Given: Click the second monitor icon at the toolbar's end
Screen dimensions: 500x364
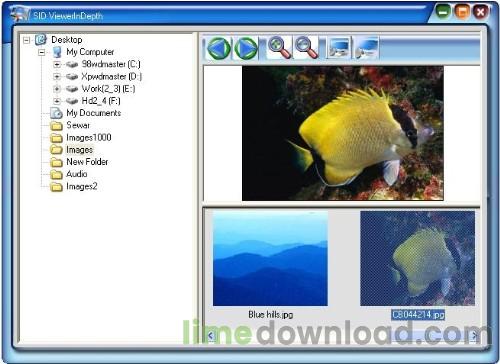Looking at the screenshot, I should [x=366, y=48].
